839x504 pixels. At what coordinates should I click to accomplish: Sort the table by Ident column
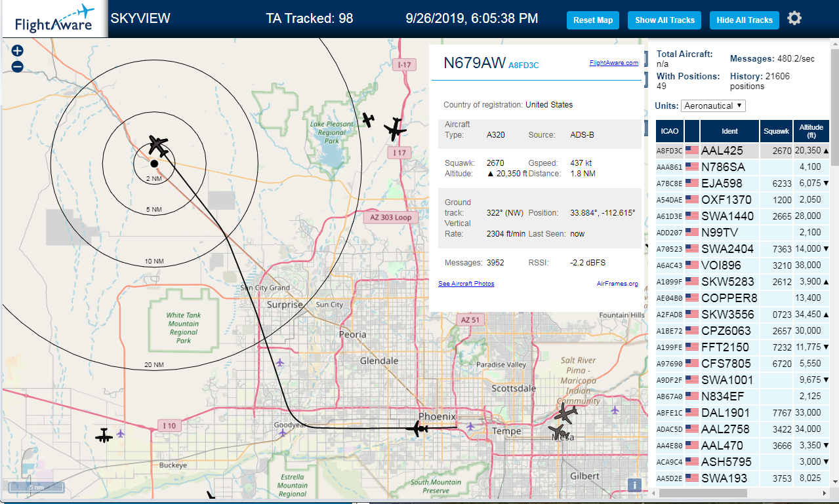point(729,131)
